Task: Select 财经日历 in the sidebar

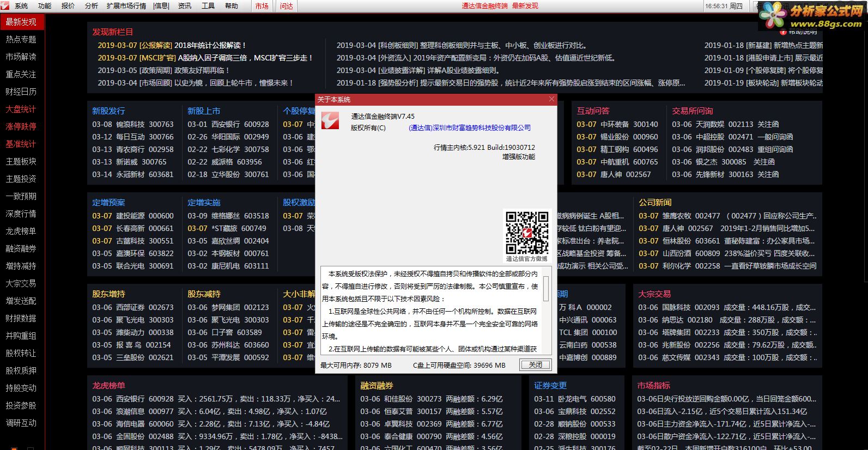Action: pos(21,92)
